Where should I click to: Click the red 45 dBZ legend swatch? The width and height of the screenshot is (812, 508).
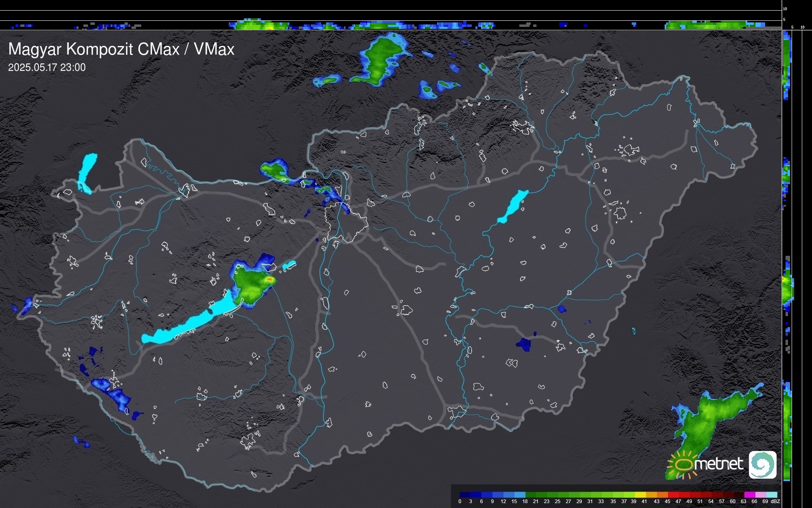673,495
